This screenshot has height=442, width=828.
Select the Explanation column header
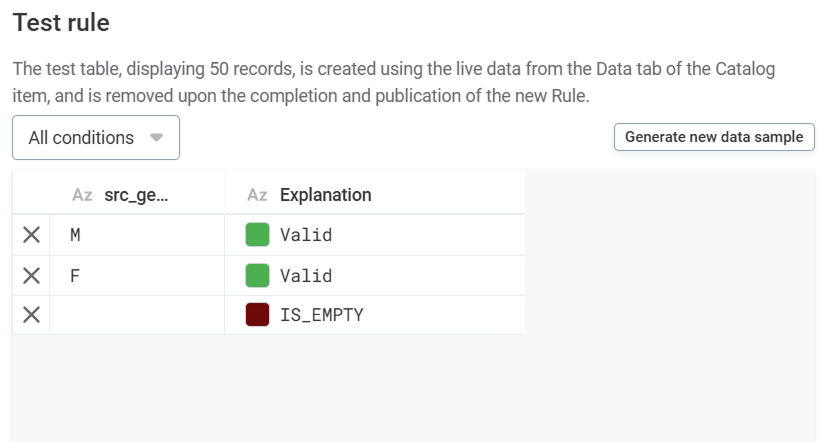325,195
